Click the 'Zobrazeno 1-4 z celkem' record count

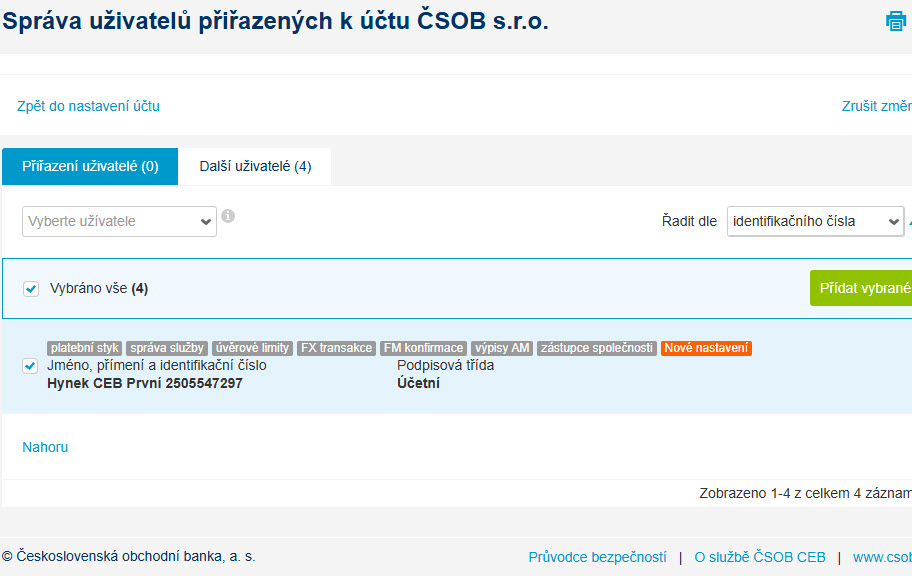click(806, 493)
